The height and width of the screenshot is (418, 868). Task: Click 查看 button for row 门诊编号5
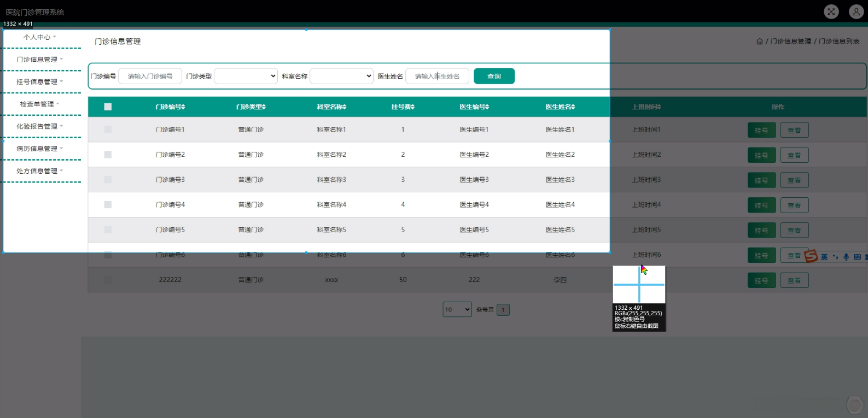pyautogui.click(x=794, y=231)
